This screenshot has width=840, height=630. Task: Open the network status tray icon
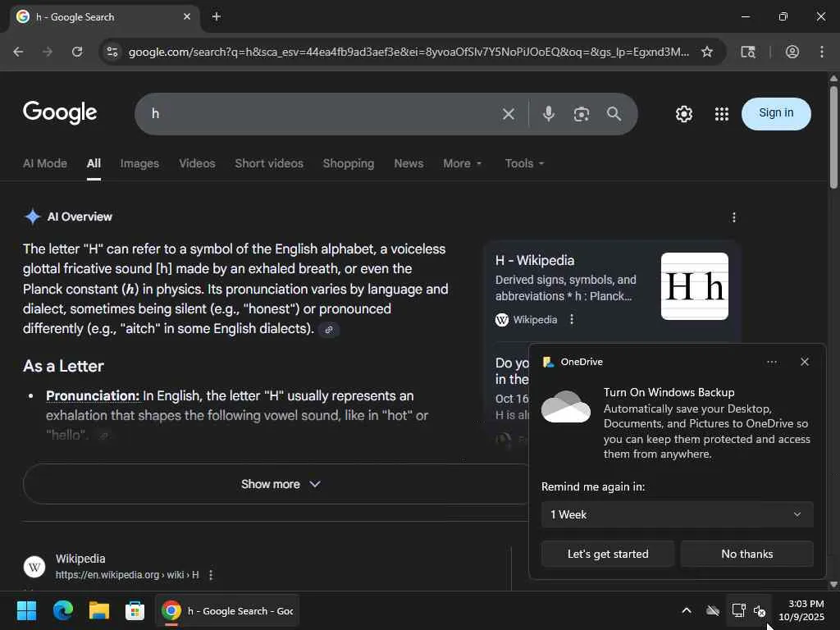739,610
